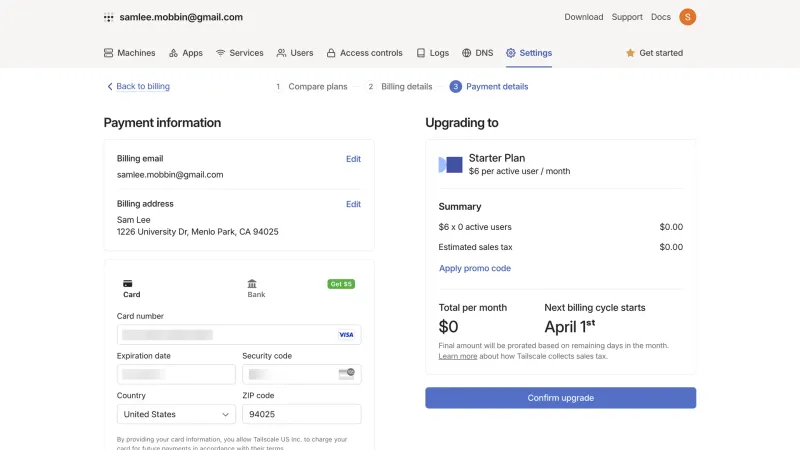Viewport: 800px width, 450px height.
Task: Open the Machines tab
Action: point(130,53)
